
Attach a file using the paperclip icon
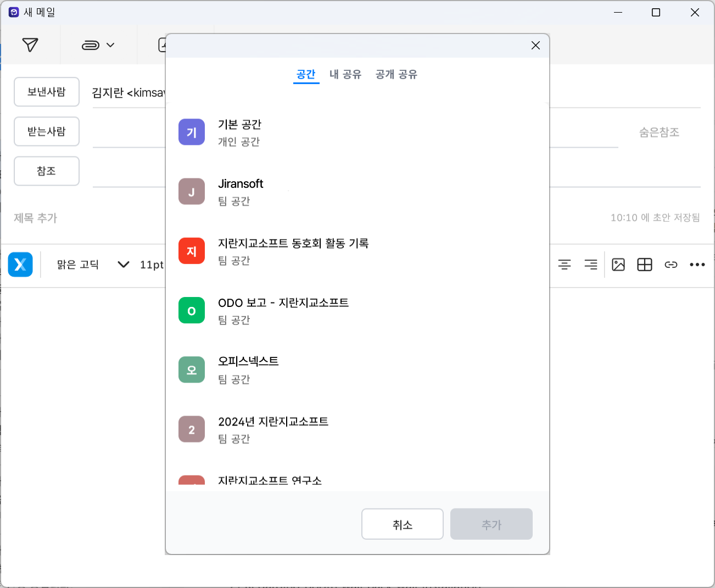[x=92, y=44]
